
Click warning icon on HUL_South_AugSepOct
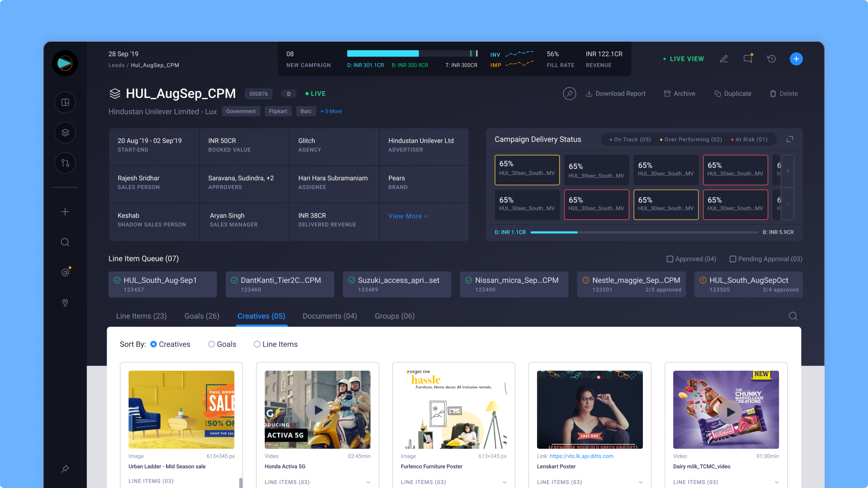(703, 280)
